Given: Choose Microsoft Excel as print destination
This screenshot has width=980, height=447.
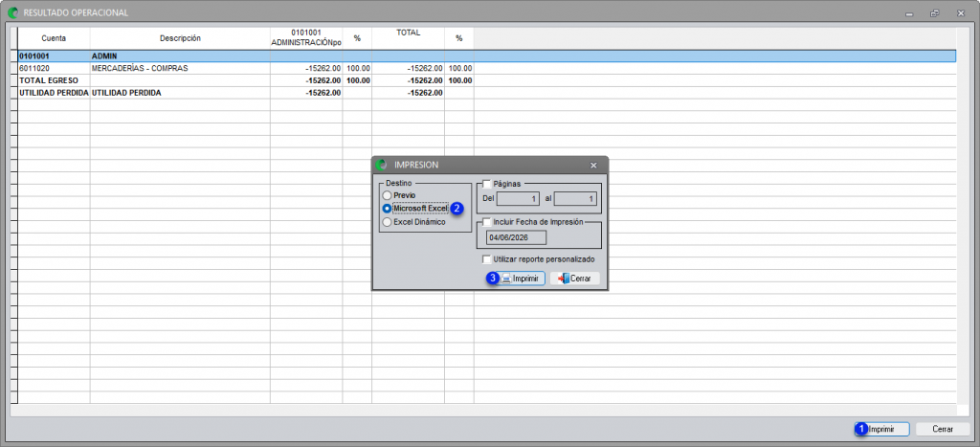Looking at the screenshot, I should (388, 209).
